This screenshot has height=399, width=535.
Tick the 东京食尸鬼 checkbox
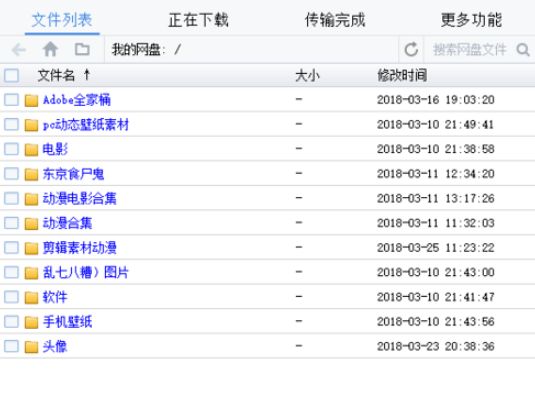point(11,173)
